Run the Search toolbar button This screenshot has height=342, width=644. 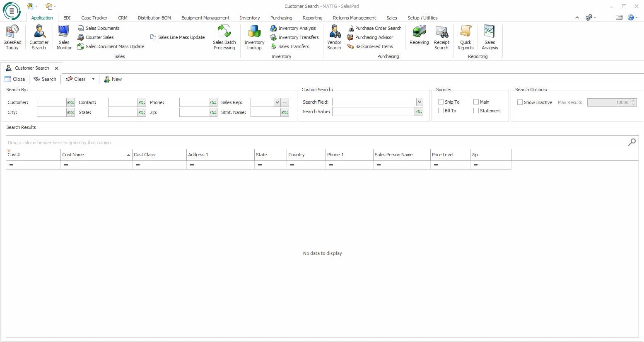pos(45,79)
